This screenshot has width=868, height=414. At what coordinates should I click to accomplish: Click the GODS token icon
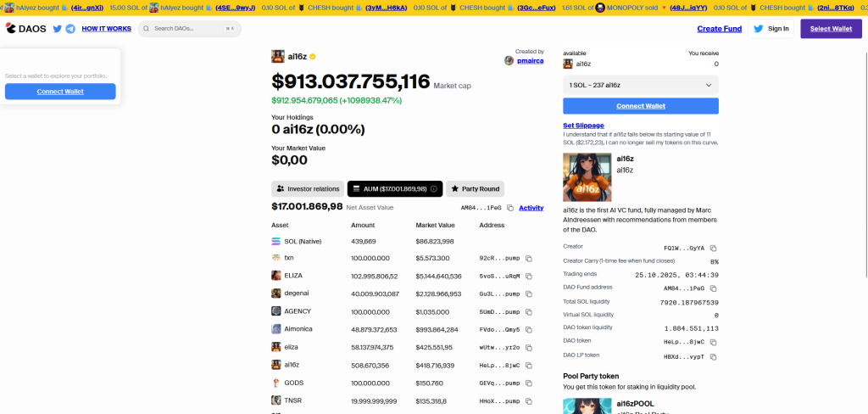275,383
